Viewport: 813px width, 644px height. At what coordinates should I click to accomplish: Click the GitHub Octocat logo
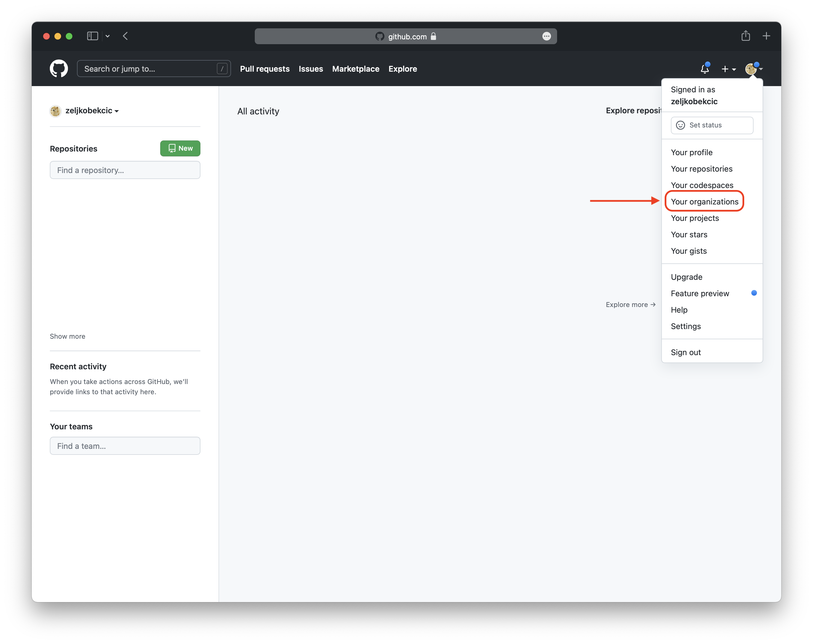(59, 69)
